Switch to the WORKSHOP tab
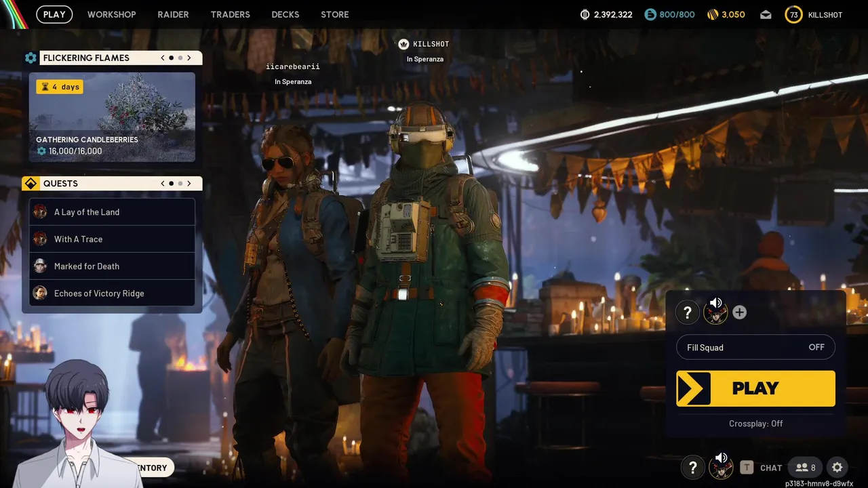Image resolution: width=868 pixels, height=488 pixels. coord(111,14)
